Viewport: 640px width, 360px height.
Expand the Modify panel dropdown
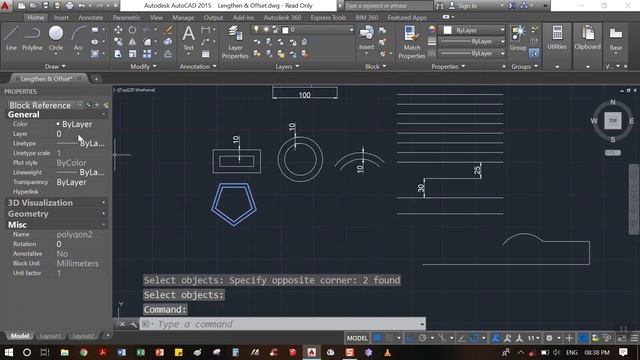[x=143, y=66]
